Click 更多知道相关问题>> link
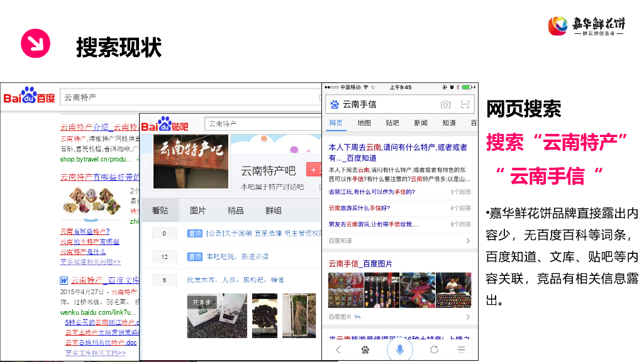644x362 pixels. pos(91,261)
